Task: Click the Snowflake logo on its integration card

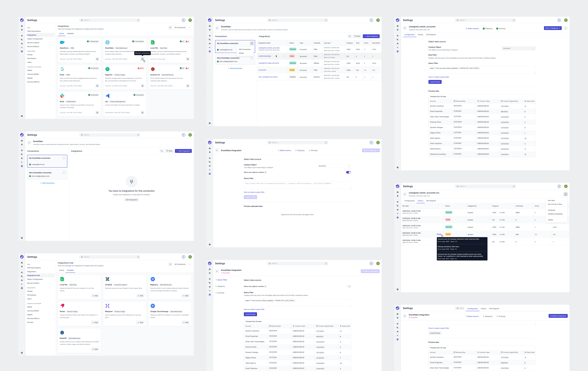Action: [107, 42]
